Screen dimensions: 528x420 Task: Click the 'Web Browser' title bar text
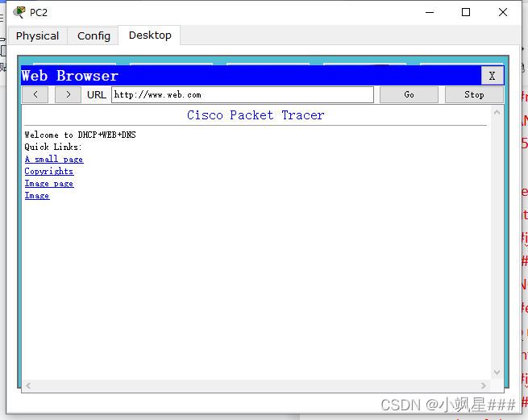tap(69, 76)
